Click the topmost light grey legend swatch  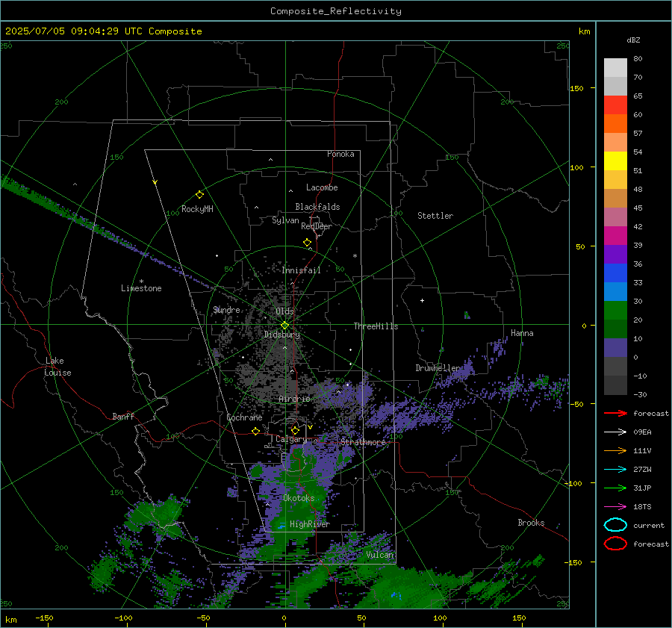615,68
